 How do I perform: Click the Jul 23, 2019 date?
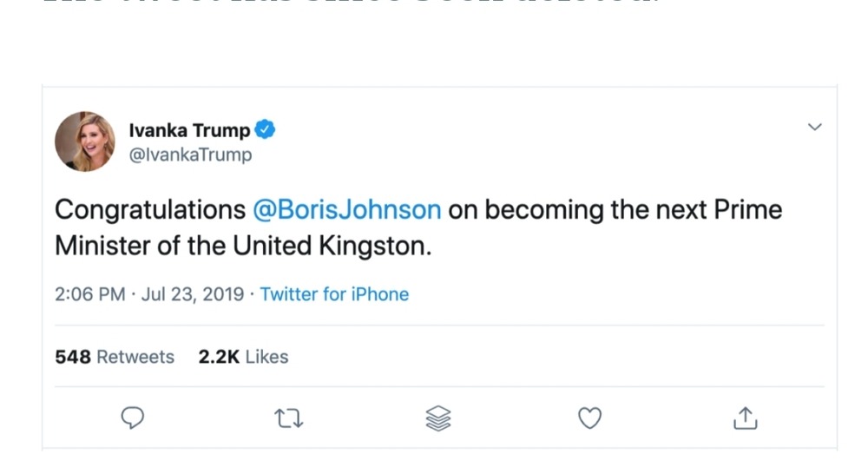[x=191, y=294]
